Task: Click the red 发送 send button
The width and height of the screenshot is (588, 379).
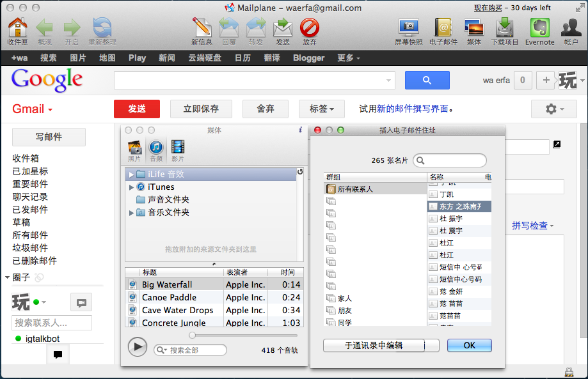Action: 137,109
